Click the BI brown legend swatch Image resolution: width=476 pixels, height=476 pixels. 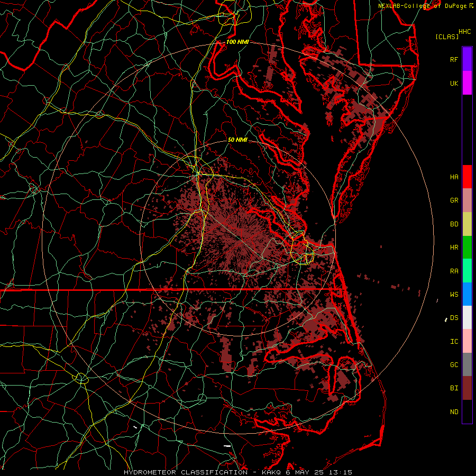click(467, 388)
